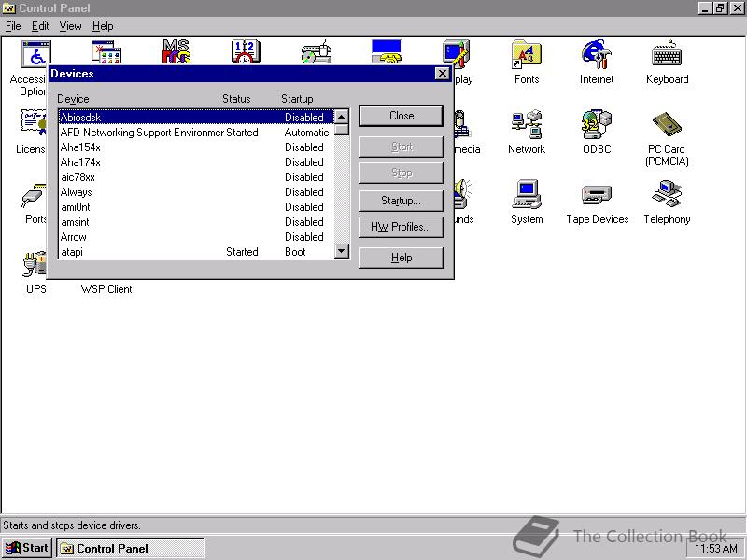Click Close button in Devices dialog
The height and width of the screenshot is (560, 747).
(x=402, y=116)
